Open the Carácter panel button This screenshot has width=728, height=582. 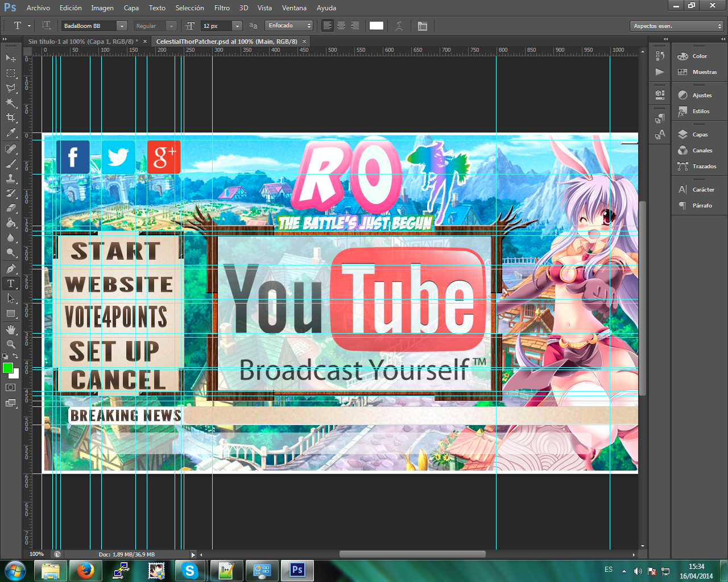(699, 190)
